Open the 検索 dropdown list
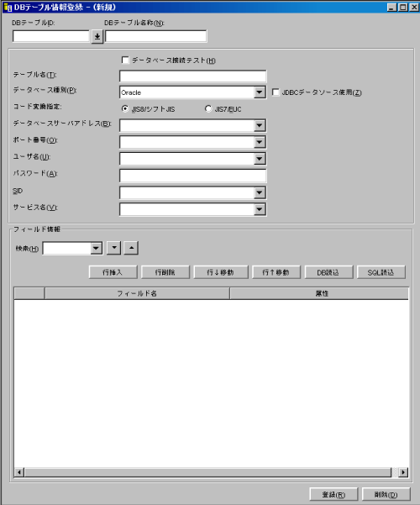420x505 pixels. [96, 249]
